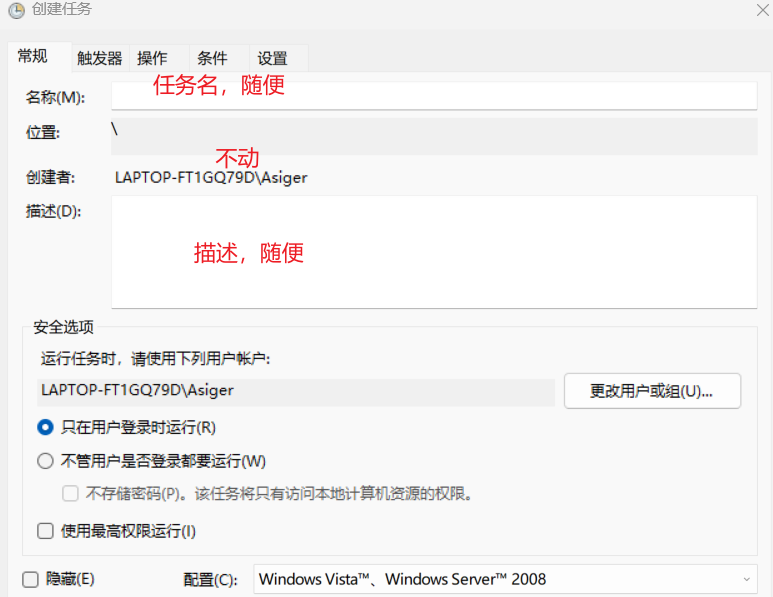The height and width of the screenshot is (597, 773).
Task: Go to the 条件 tab
Action: pos(212,58)
